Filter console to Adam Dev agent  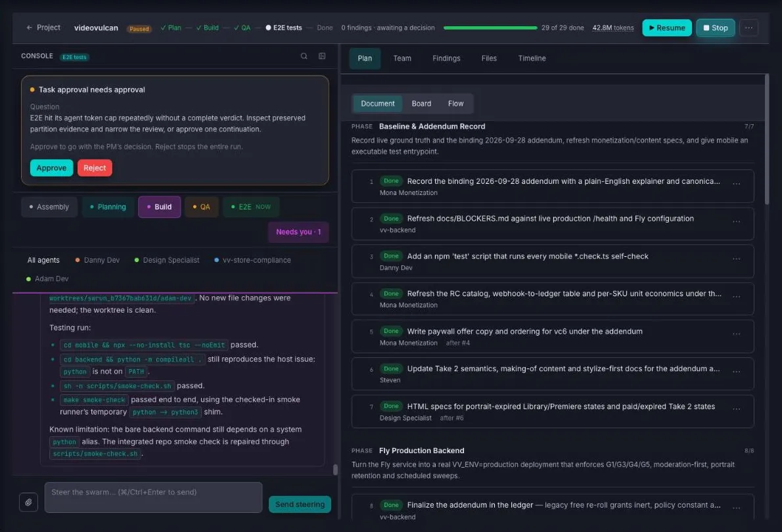click(47, 278)
